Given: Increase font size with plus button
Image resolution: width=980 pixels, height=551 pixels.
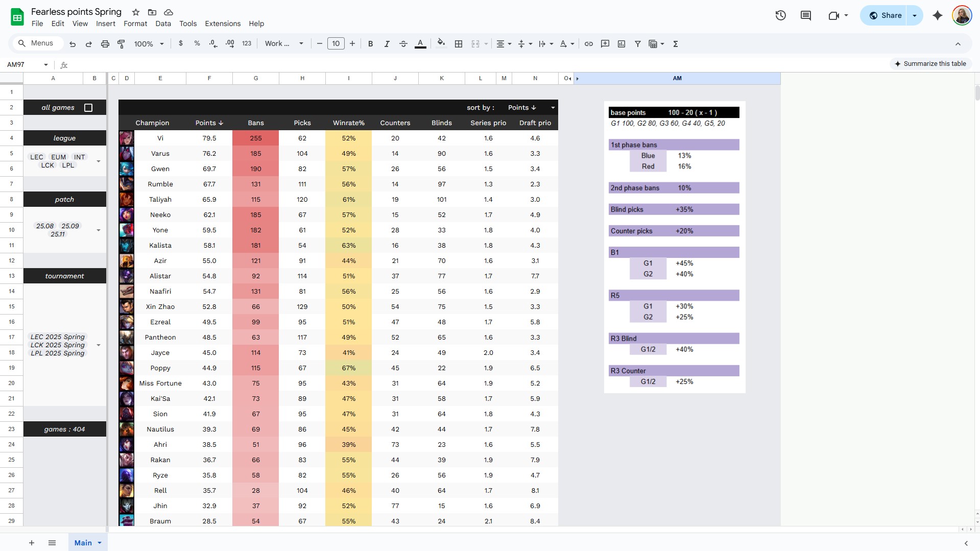Looking at the screenshot, I should [x=352, y=44].
